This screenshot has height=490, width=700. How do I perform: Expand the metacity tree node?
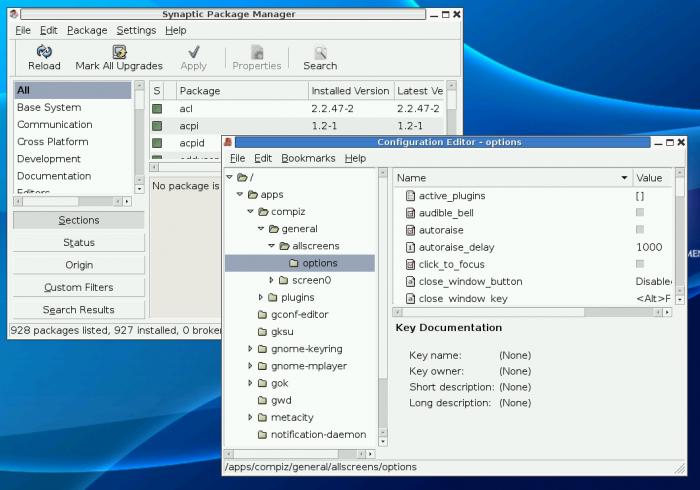click(x=250, y=417)
